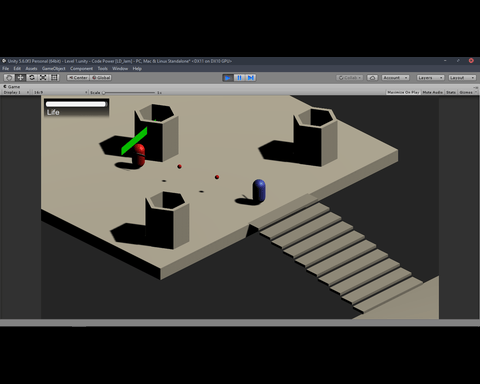
Task: Toggle Mute Audio
Action: tap(433, 92)
